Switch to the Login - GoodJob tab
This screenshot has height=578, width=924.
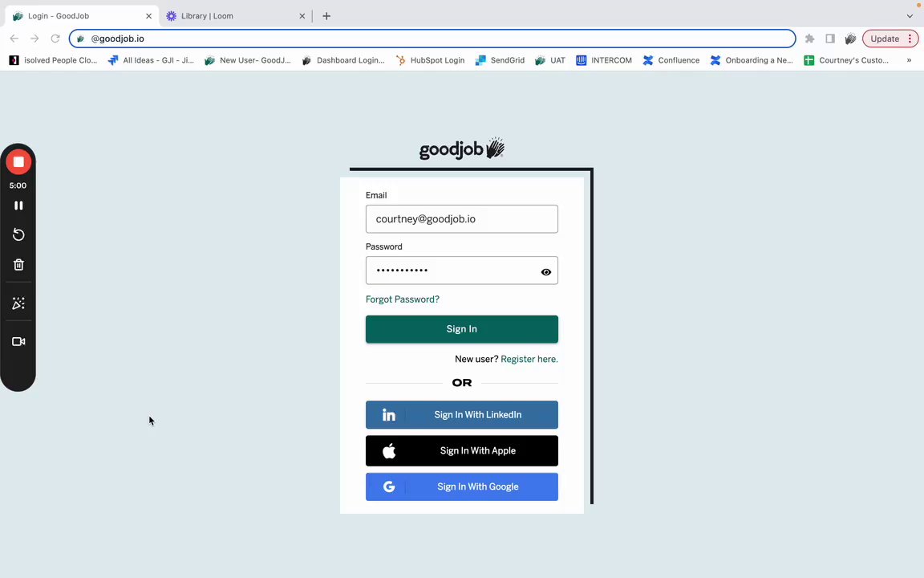(82, 16)
